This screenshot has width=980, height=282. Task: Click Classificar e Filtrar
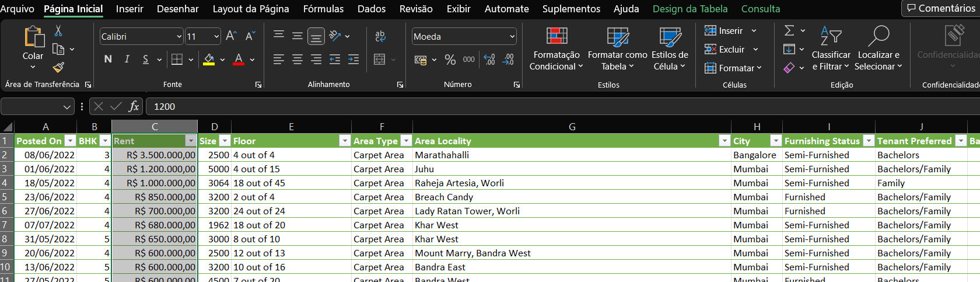[831, 48]
